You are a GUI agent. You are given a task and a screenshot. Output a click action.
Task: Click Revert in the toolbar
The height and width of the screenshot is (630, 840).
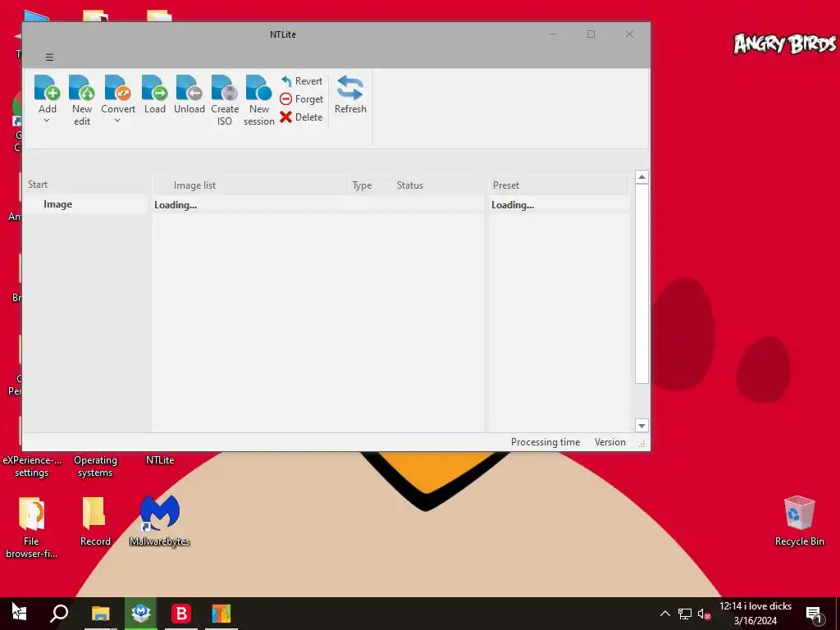tap(302, 81)
